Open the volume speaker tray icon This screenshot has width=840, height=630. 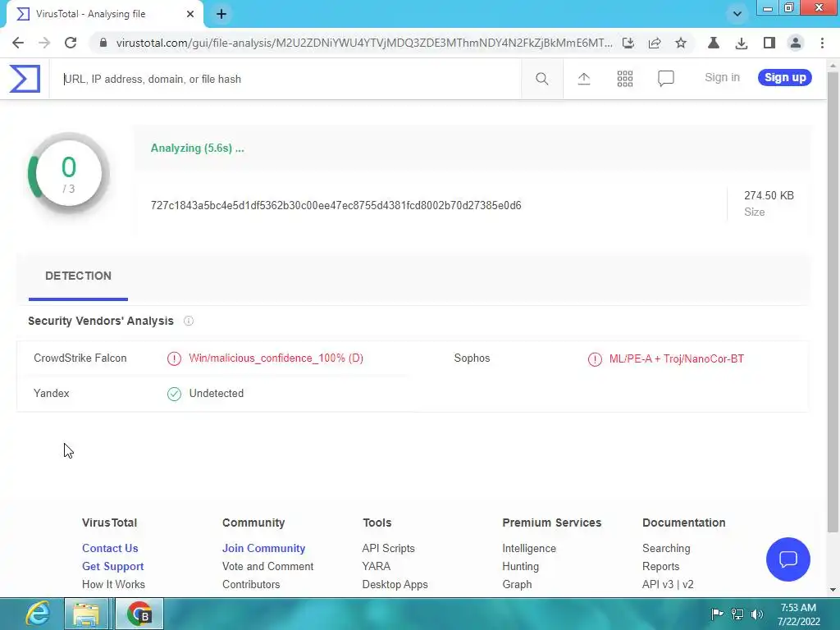(x=757, y=614)
